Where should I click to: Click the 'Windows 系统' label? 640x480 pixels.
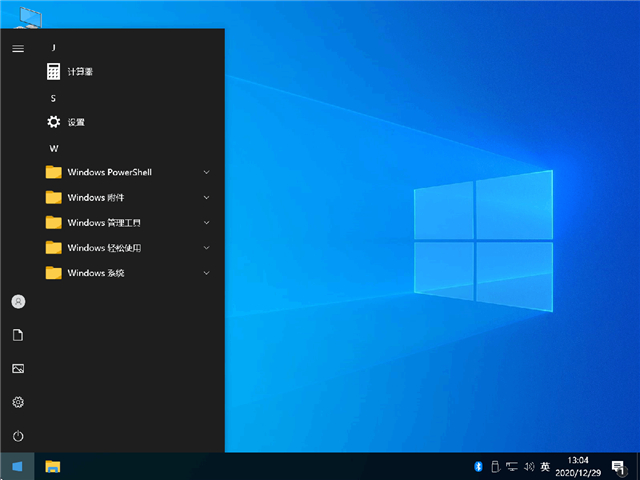(96, 273)
